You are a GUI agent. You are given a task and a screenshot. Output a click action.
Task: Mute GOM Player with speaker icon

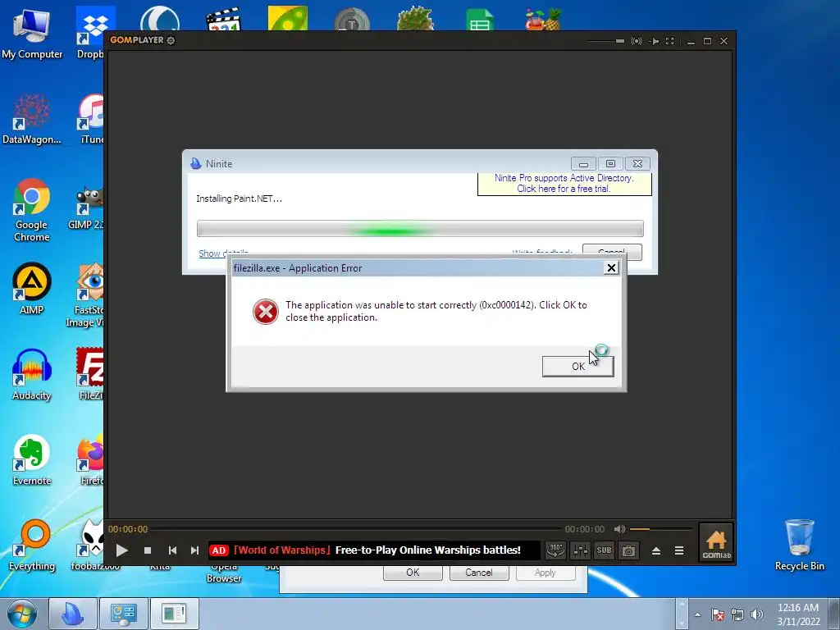[619, 529]
